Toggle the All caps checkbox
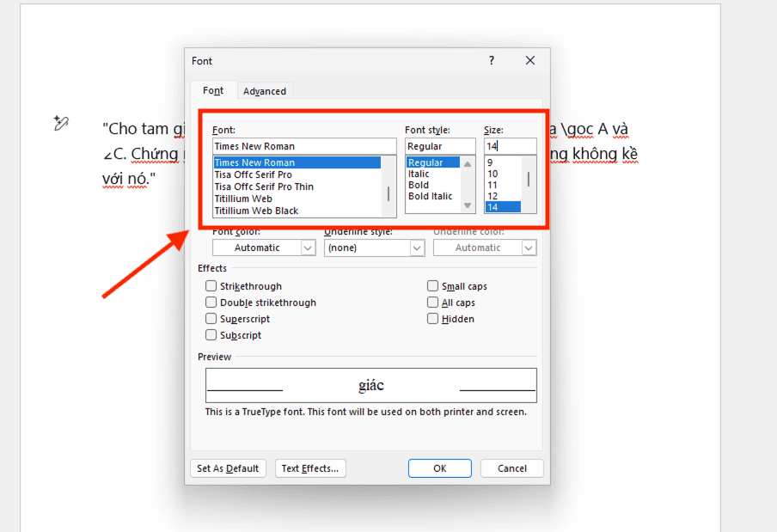 click(x=433, y=303)
